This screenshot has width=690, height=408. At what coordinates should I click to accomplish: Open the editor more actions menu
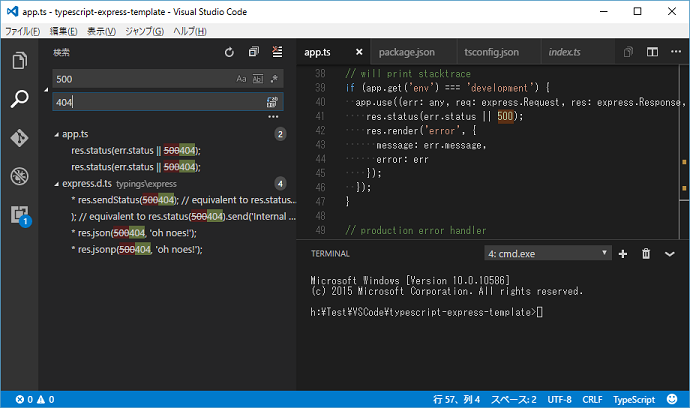[x=676, y=52]
